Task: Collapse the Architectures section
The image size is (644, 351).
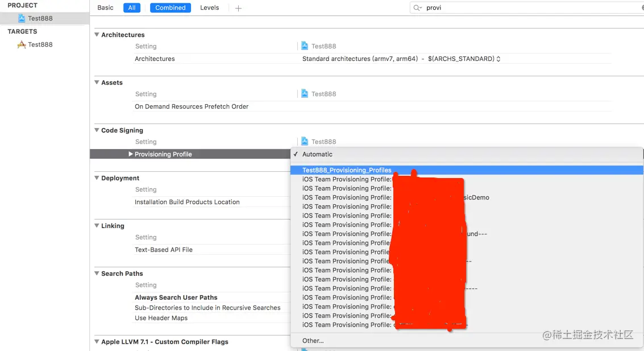Action: (x=97, y=35)
